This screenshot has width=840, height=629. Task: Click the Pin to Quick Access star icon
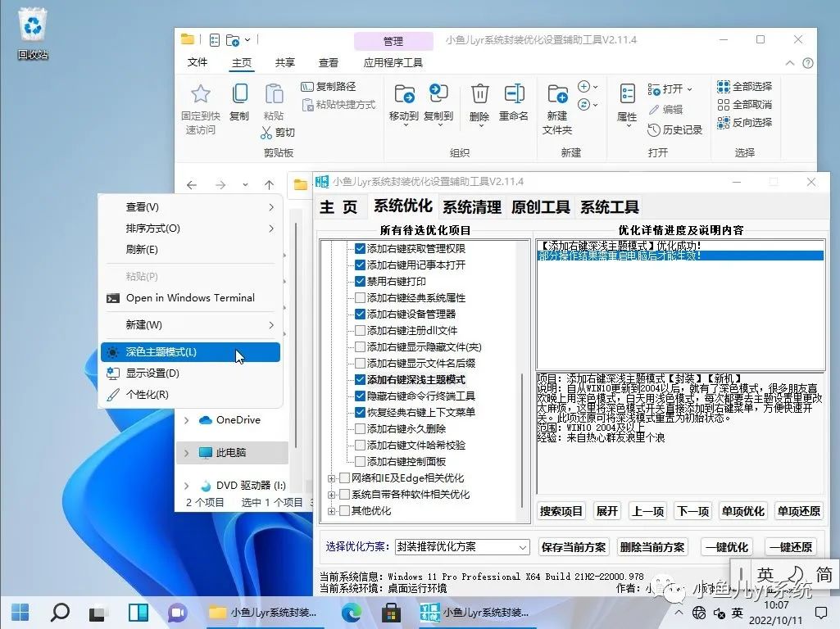tap(200, 94)
